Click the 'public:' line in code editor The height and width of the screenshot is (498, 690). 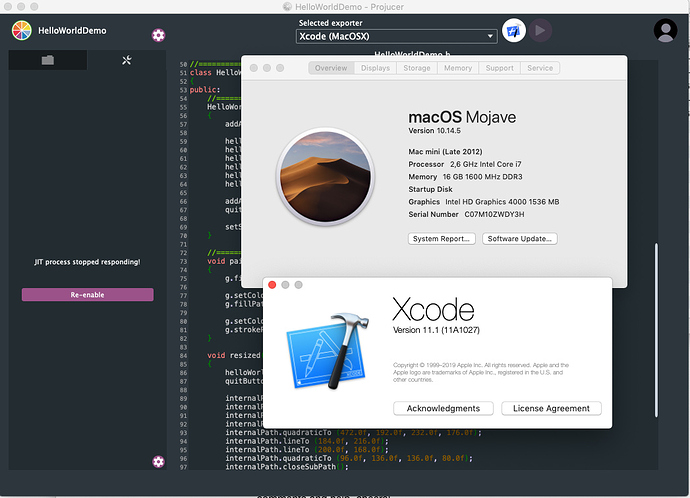coord(205,90)
